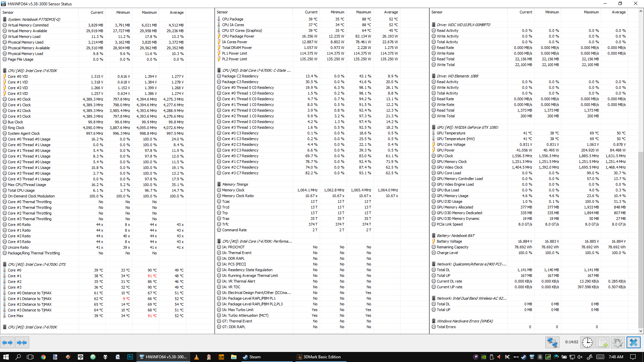Screen dimensions: 644x362
Task: Click the network tray icon
Action: (572, 357)
